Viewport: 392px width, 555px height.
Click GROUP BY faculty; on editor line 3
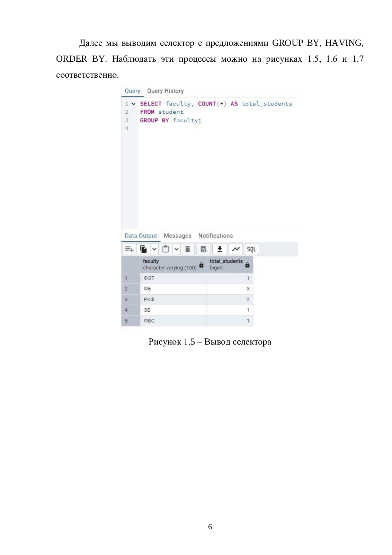(170, 120)
